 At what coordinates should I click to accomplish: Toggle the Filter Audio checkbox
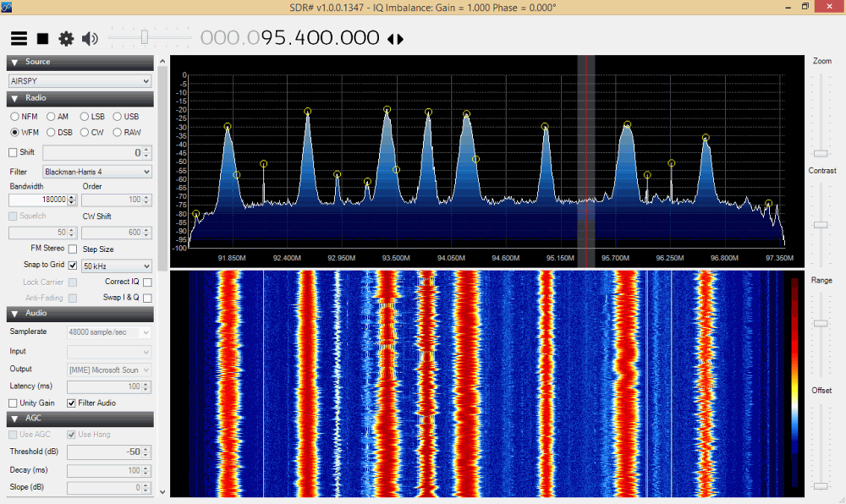click(x=72, y=403)
